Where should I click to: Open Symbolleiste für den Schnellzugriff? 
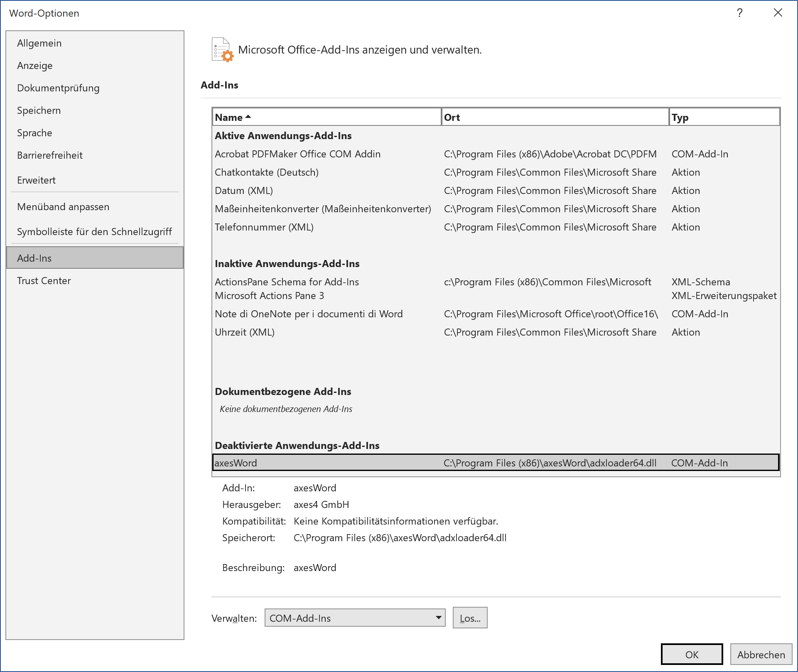(x=94, y=232)
